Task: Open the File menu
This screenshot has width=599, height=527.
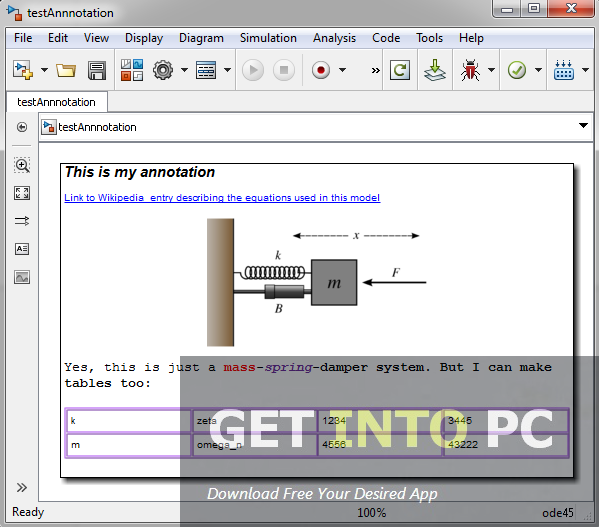Action: 23,38
